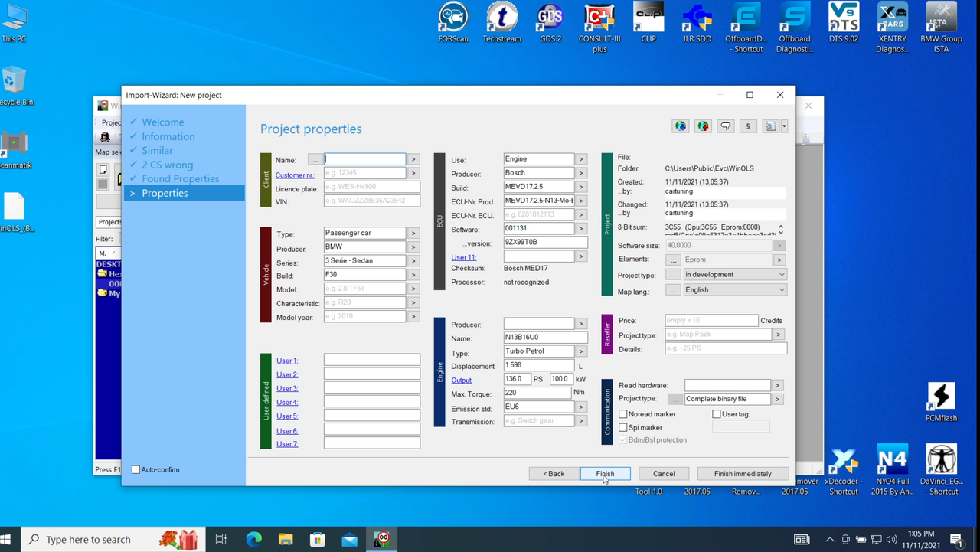
Task: Open the comment speech-bubble tool
Action: click(x=725, y=126)
